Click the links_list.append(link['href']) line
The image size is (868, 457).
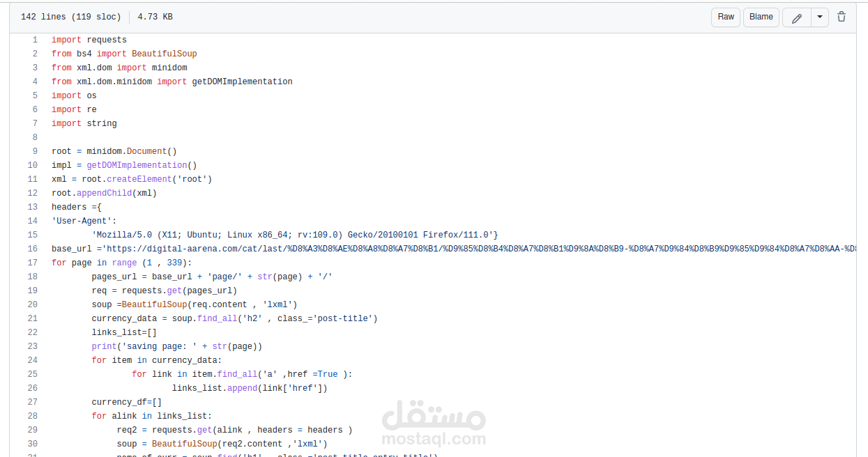click(250, 388)
